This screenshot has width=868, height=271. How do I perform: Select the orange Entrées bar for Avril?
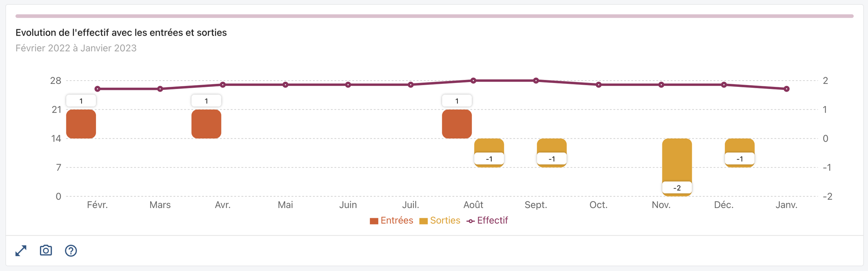[x=207, y=124]
